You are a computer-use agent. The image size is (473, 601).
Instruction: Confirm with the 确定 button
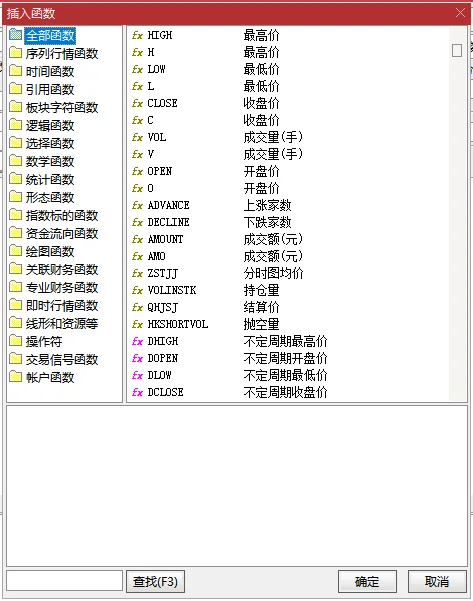pos(367,581)
